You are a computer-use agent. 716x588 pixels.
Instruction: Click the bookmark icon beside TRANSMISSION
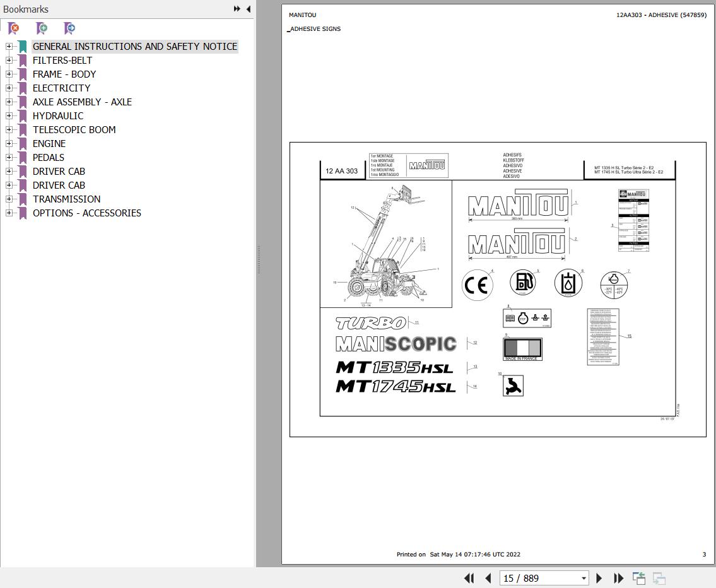22,199
